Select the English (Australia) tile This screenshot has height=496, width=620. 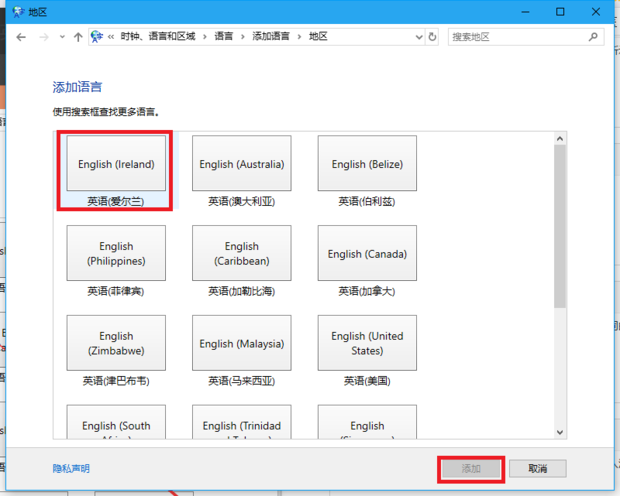coord(241,164)
